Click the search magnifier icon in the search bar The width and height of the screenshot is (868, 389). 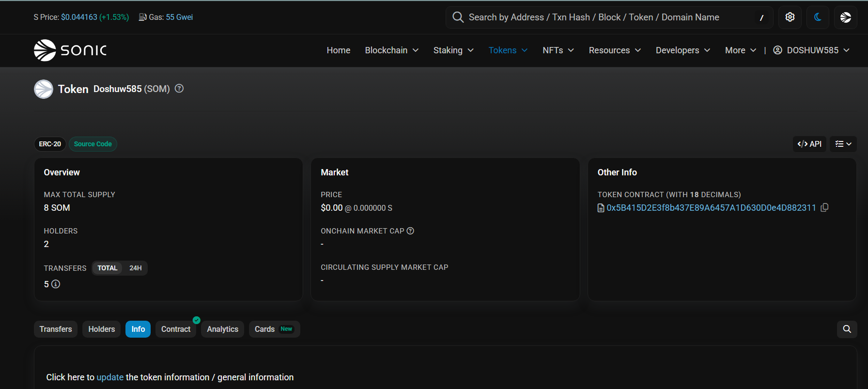tap(458, 17)
